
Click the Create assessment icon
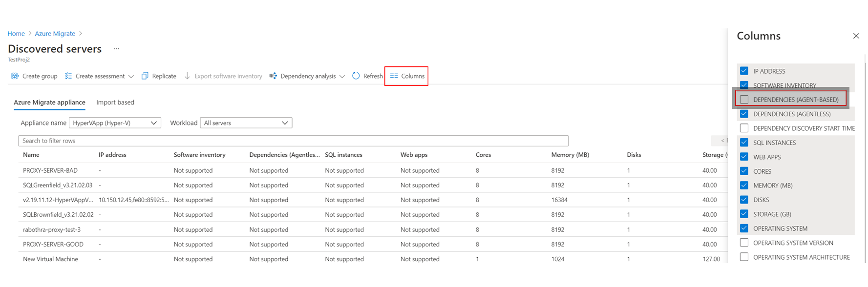click(x=68, y=76)
